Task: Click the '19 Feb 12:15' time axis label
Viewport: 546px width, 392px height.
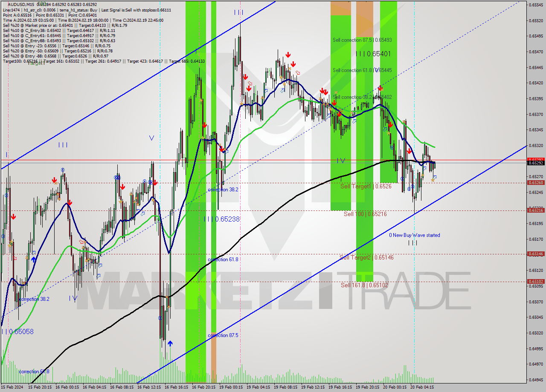Action: coord(313,387)
